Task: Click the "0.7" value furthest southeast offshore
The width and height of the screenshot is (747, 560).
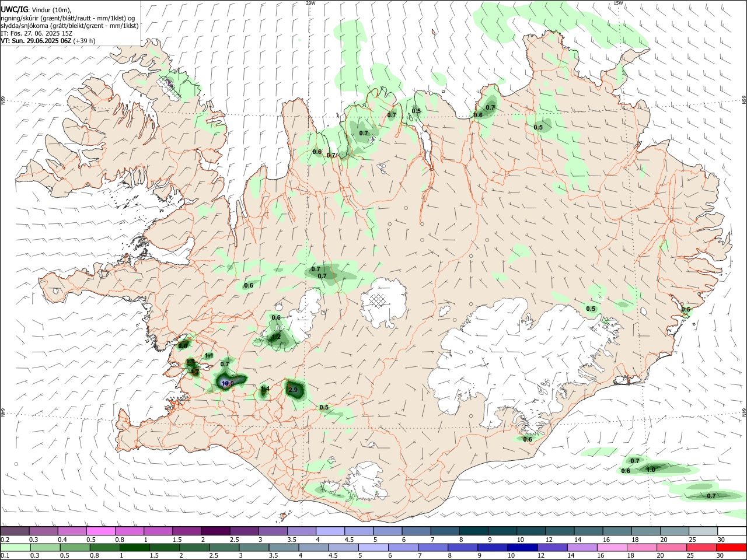Action: tap(711, 496)
